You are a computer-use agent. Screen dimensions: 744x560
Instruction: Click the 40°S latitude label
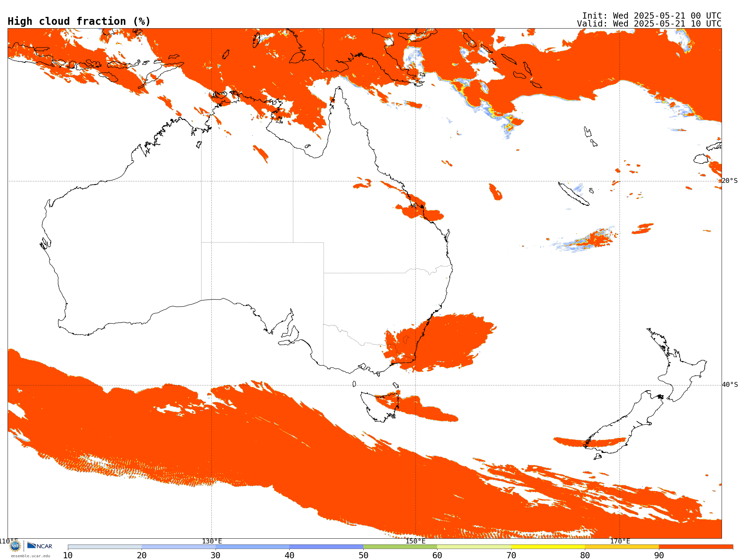pos(730,385)
